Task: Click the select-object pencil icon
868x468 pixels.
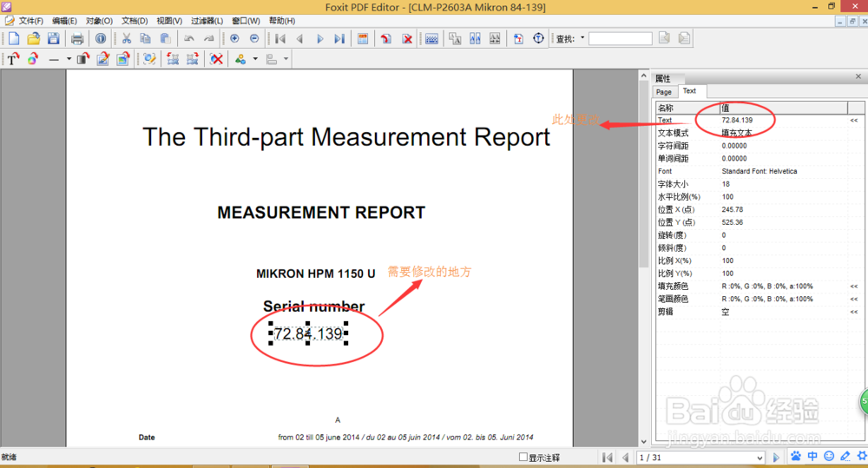Action: 149,59
